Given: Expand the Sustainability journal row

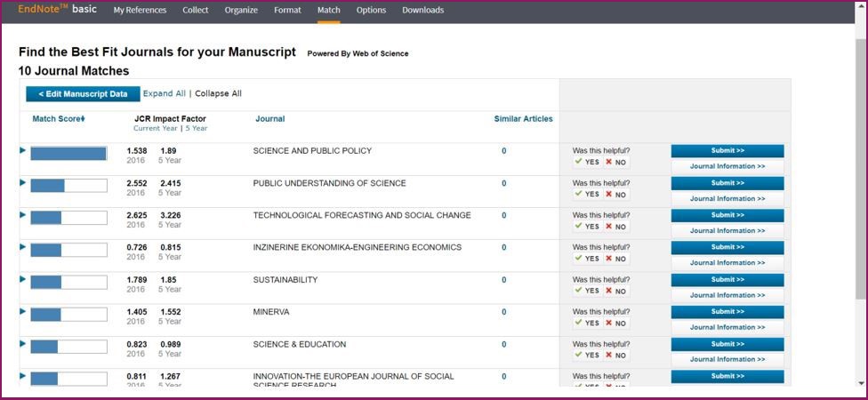Looking at the screenshot, I should [x=23, y=278].
